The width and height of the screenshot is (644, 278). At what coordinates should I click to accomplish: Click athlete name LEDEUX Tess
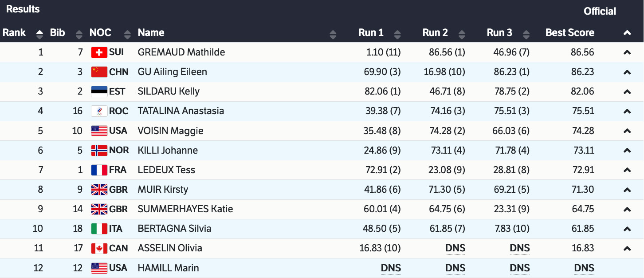click(x=166, y=170)
